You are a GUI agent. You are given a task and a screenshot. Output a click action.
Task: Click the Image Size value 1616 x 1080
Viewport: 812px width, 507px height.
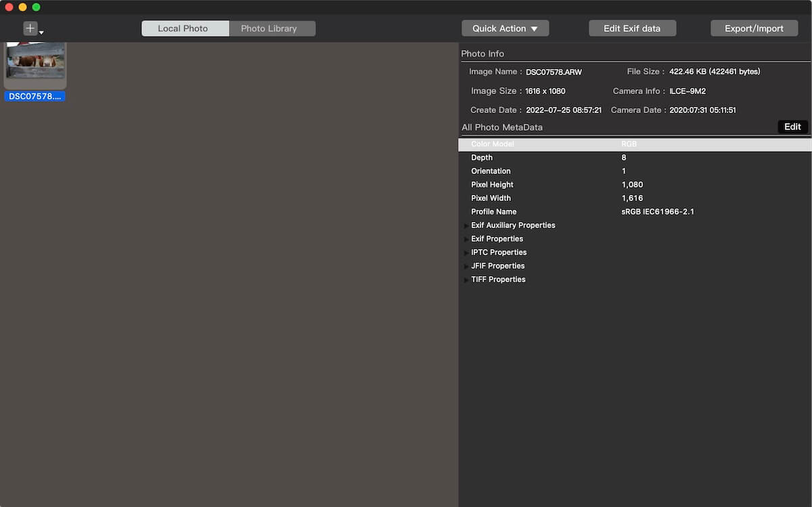click(545, 91)
